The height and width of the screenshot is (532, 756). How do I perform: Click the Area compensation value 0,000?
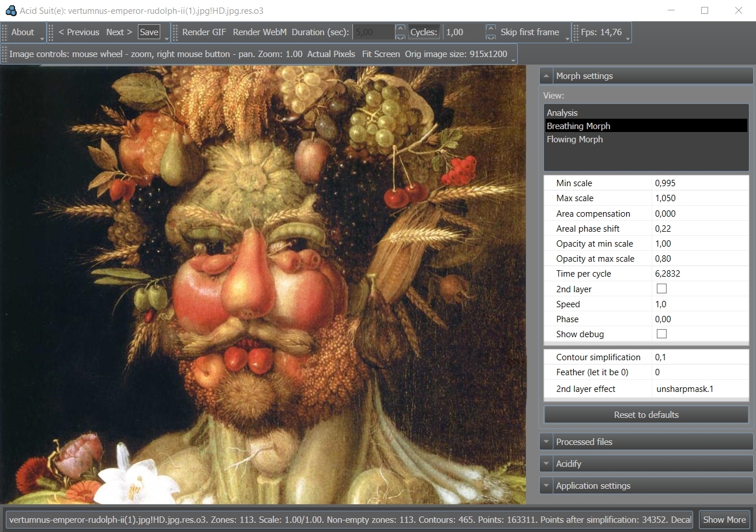(x=700, y=213)
